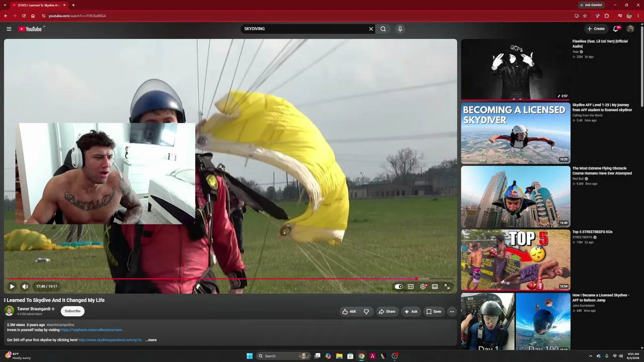The width and height of the screenshot is (644, 362).
Task: Open 'How I Became a Licensed Skydiver' title
Action: 601,298
